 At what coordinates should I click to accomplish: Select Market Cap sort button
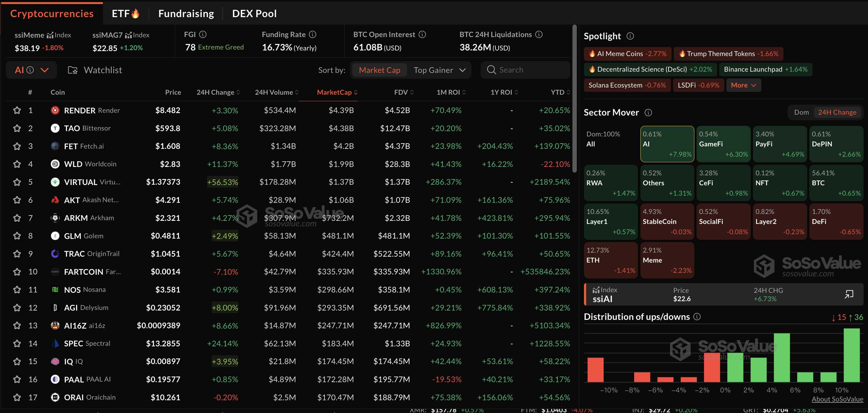coord(379,70)
